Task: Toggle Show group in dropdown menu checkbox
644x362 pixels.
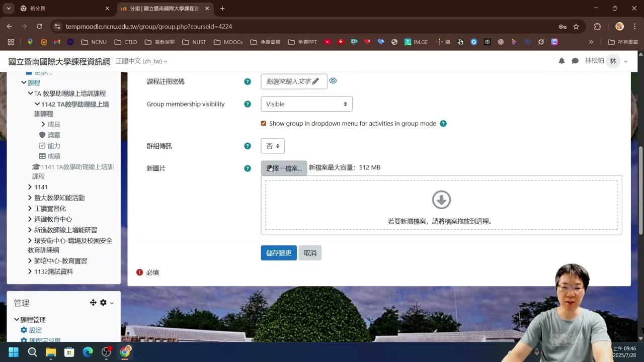Action: pyautogui.click(x=263, y=123)
